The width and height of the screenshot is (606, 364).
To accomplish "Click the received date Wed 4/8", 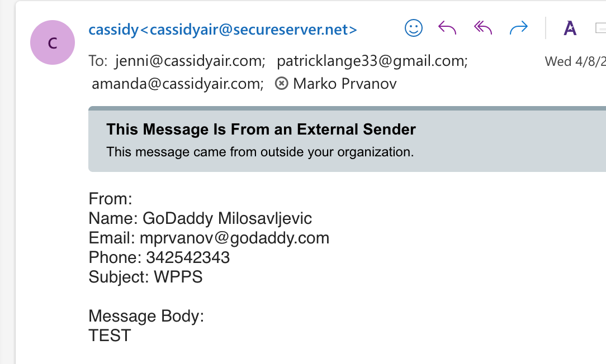I will click(x=575, y=61).
